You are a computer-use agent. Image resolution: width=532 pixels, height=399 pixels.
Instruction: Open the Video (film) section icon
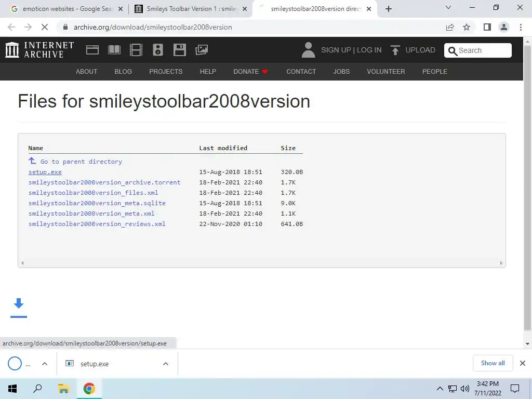136,50
